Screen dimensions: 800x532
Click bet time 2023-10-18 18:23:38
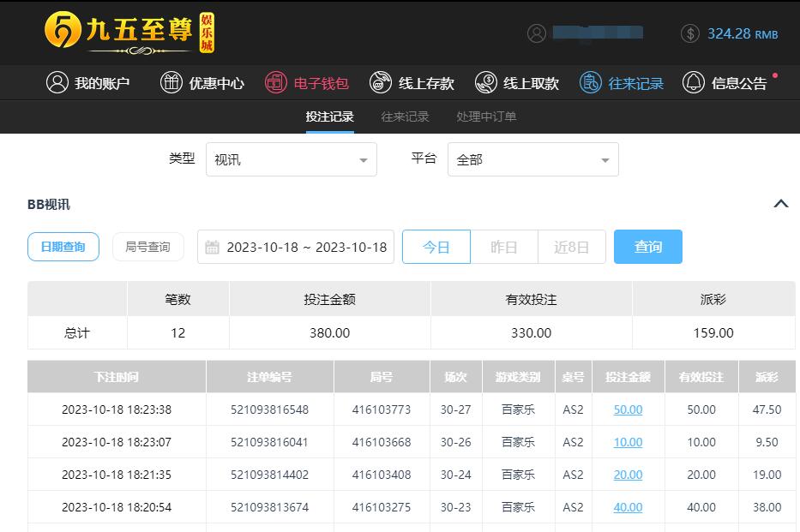(x=117, y=409)
